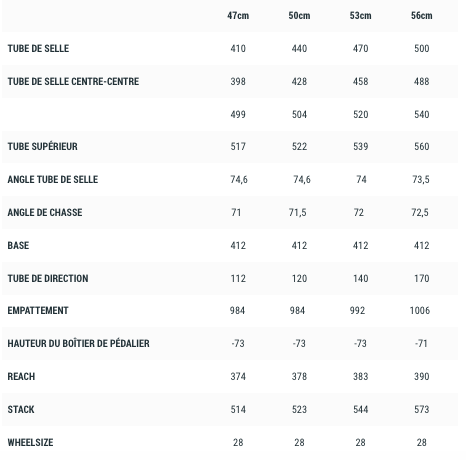Click the 53cm column header
The width and height of the screenshot is (466, 460).
pos(360,16)
